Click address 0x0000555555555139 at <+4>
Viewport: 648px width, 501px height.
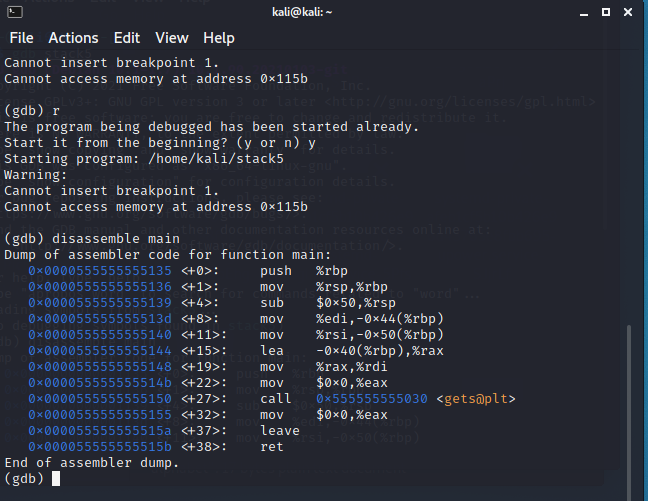100,303
